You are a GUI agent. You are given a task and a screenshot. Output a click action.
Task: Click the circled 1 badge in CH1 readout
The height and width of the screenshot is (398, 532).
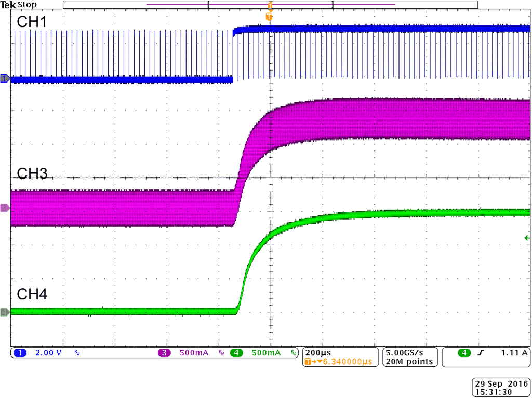click(x=20, y=353)
